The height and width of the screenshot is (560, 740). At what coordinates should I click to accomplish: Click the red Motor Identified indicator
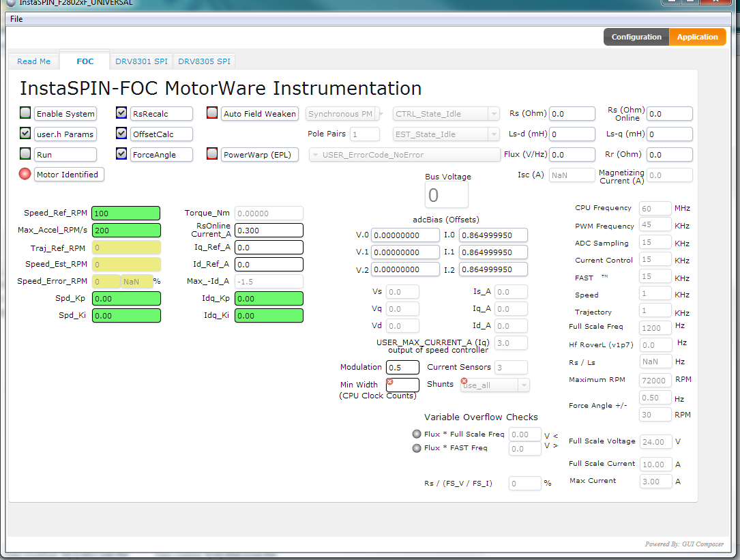[25, 174]
